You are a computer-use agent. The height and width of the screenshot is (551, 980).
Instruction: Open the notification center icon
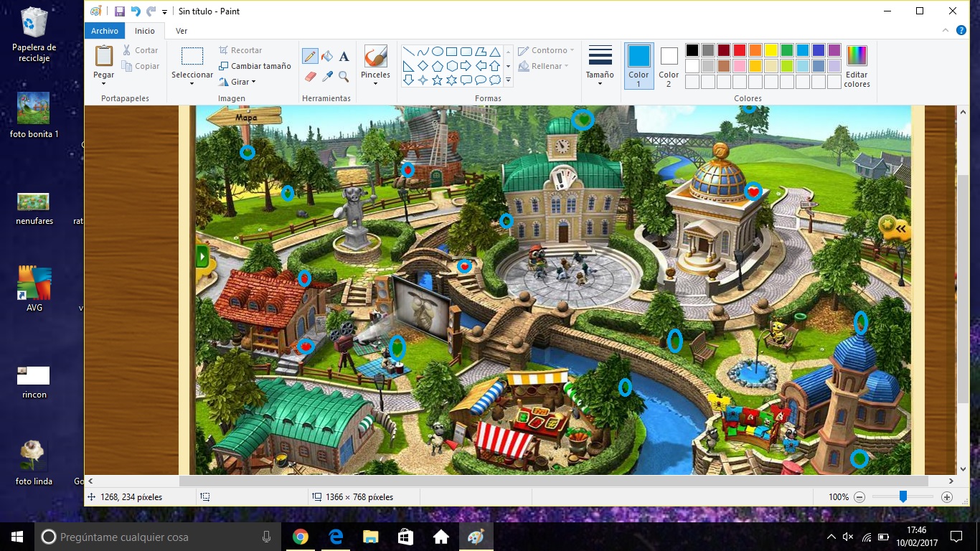956,537
